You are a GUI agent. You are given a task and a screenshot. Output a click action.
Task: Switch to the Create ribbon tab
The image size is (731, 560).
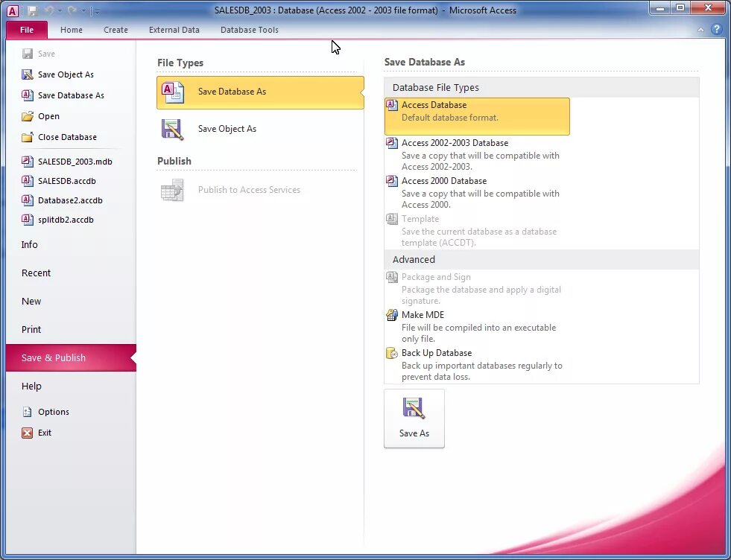[115, 30]
